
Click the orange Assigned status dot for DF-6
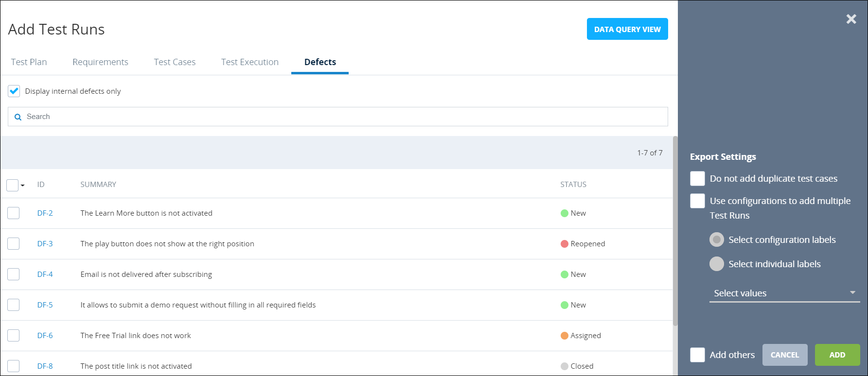point(564,336)
